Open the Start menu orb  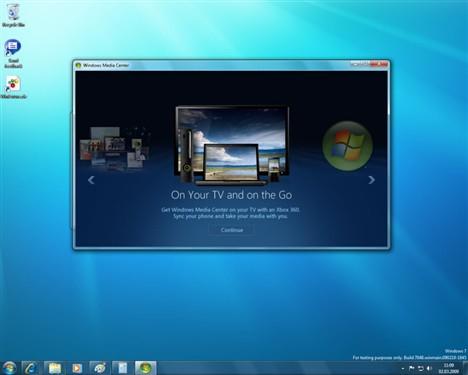(9, 368)
